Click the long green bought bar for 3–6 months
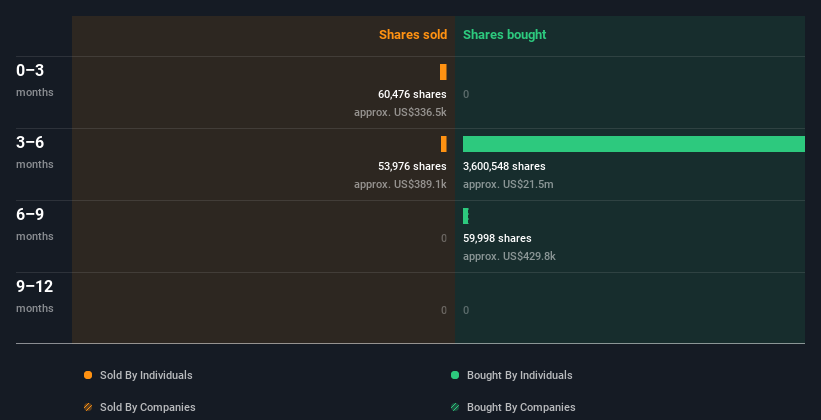This screenshot has width=821, height=420. coord(634,144)
